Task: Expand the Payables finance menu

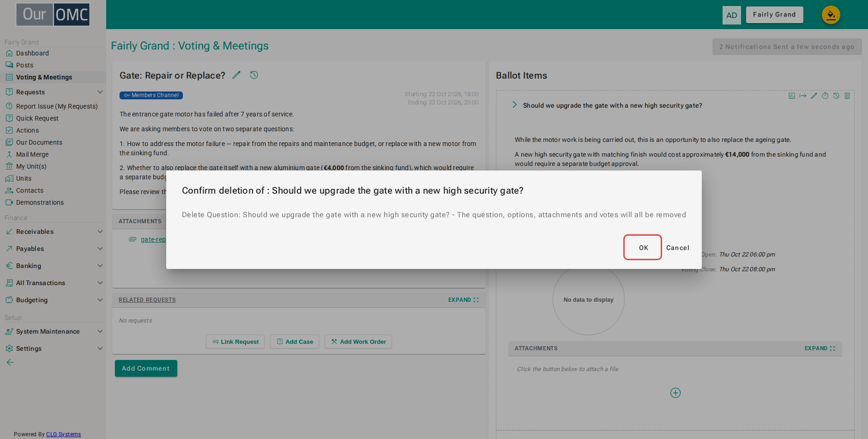Action: [x=53, y=249]
